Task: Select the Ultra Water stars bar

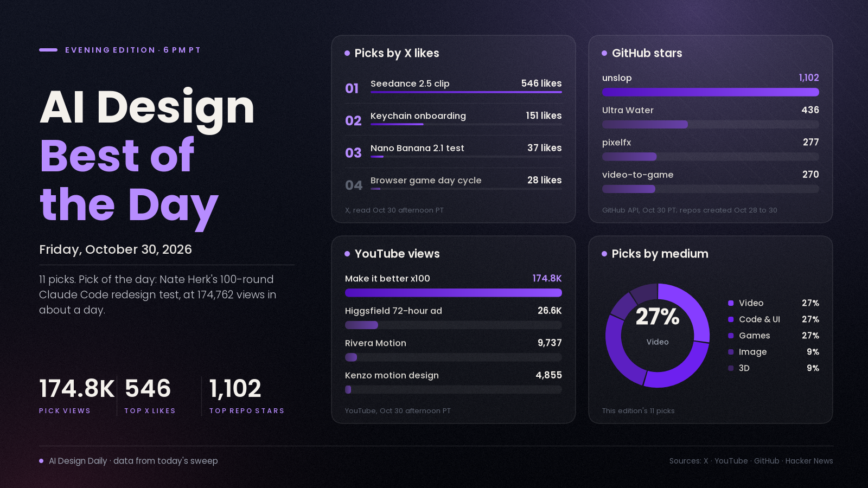Action: pos(711,125)
